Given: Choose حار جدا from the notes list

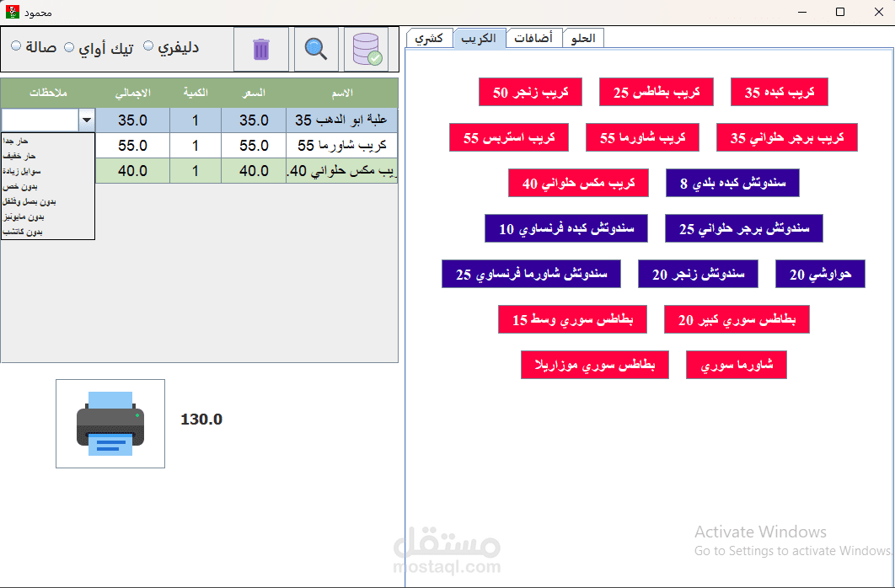Looking at the screenshot, I should 48,141.
